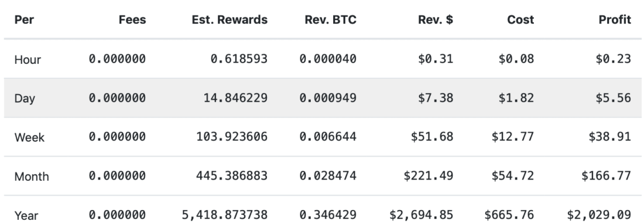644x224 pixels.
Task: Click yearly Rev. BTC 0.346429
Action: (x=328, y=215)
